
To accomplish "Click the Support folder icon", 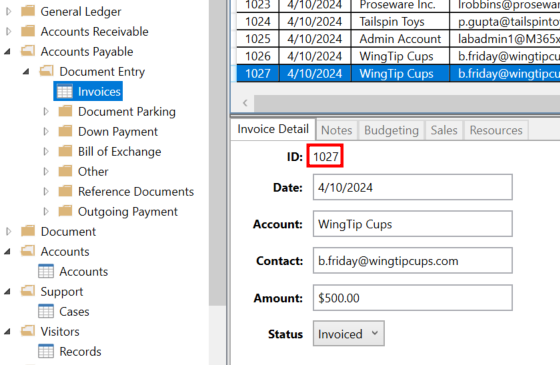I will point(28,291).
